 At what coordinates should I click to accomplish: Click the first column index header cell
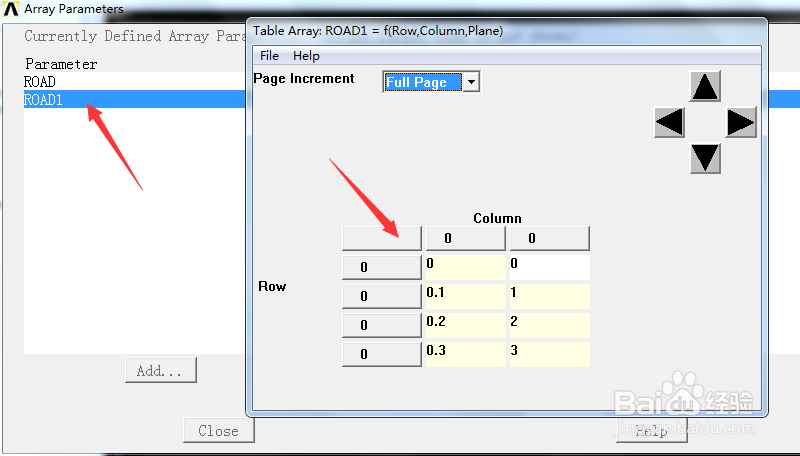466,238
